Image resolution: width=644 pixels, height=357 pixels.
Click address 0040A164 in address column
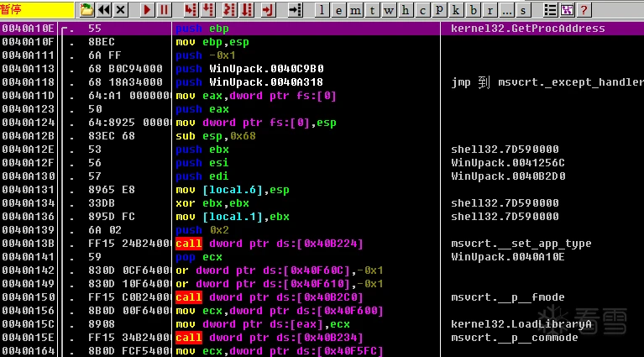pyautogui.click(x=28, y=351)
